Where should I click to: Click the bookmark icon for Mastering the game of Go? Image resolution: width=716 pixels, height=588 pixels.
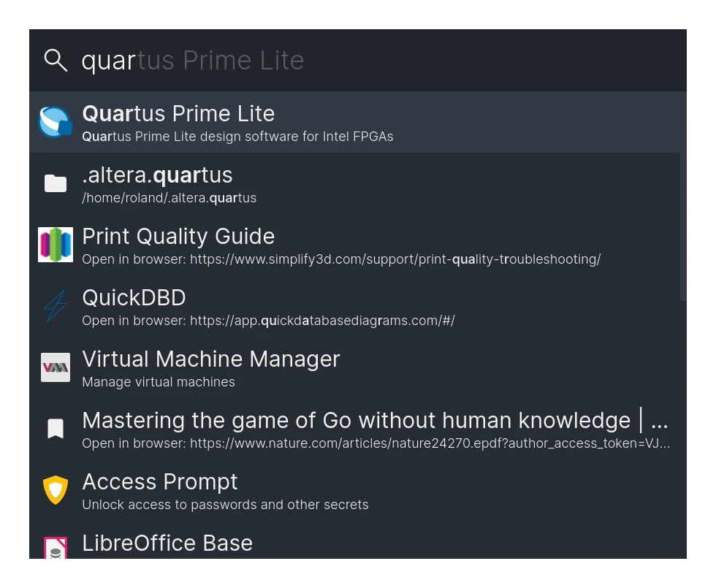(56, 429)
